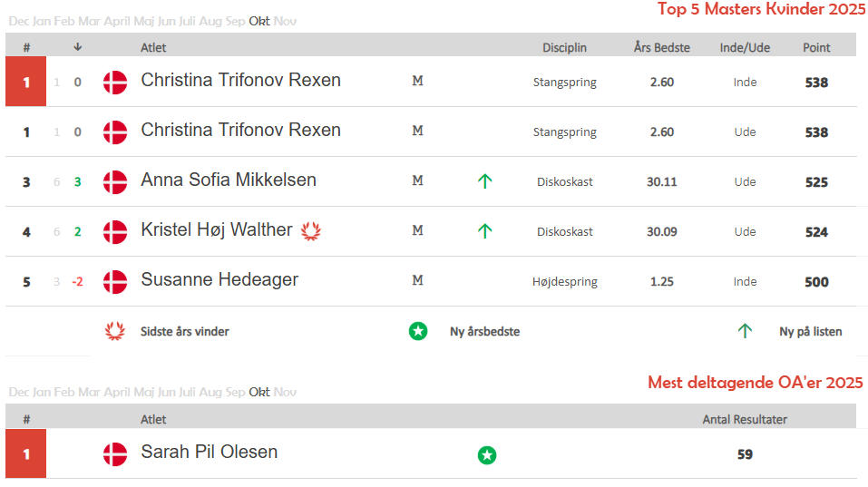Open Anna Sofia Mikkelsen athlete profile

(229, 180)
